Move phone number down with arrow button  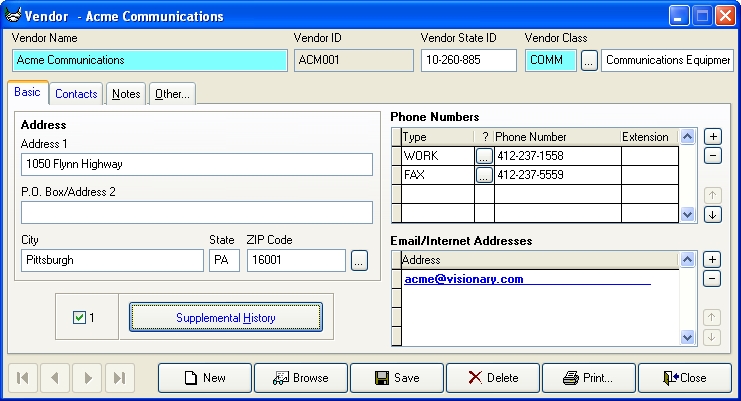pos(712,214)
